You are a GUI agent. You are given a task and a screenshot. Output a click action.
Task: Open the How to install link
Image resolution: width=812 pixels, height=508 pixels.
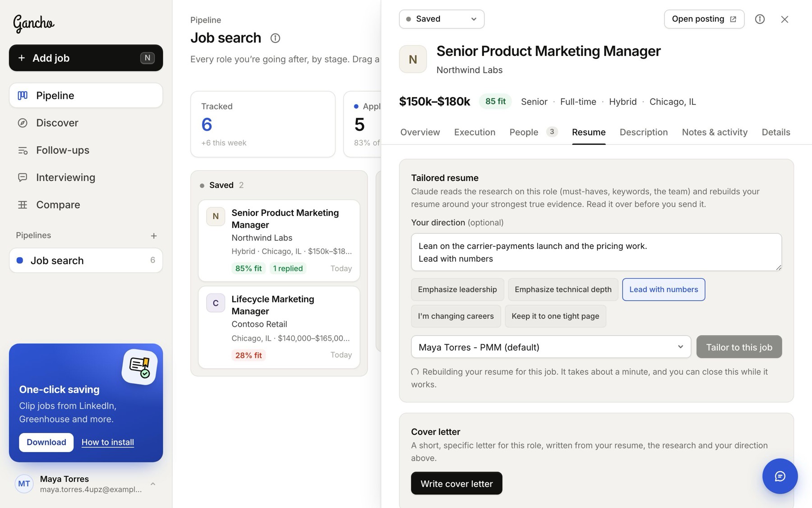[x=107, y=442]
